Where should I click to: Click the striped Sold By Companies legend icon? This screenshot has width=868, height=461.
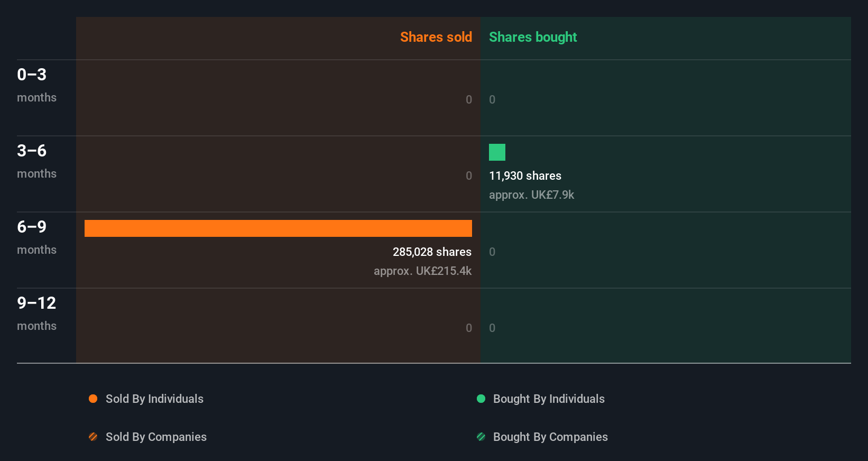coord(93,437)
